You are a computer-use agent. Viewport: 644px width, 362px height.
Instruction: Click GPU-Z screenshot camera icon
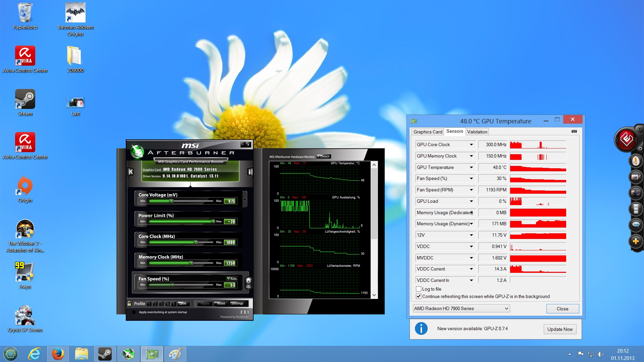[574, 131]
